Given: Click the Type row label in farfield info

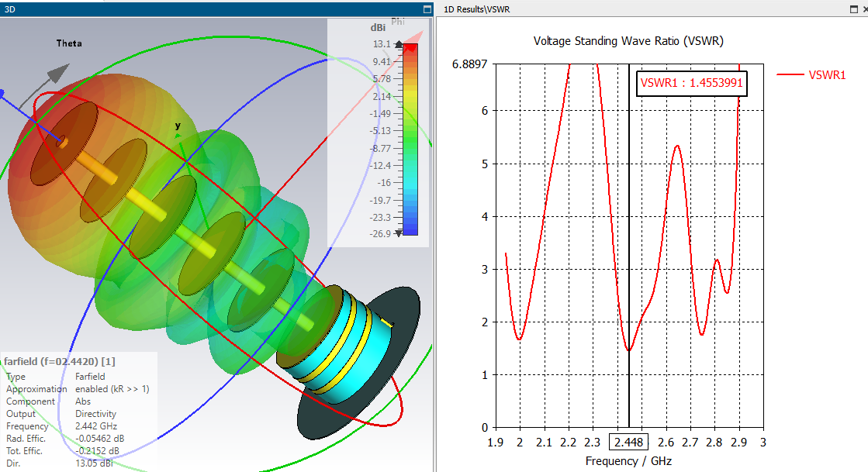Looking at the screenshot, I should tap(16, 377).
